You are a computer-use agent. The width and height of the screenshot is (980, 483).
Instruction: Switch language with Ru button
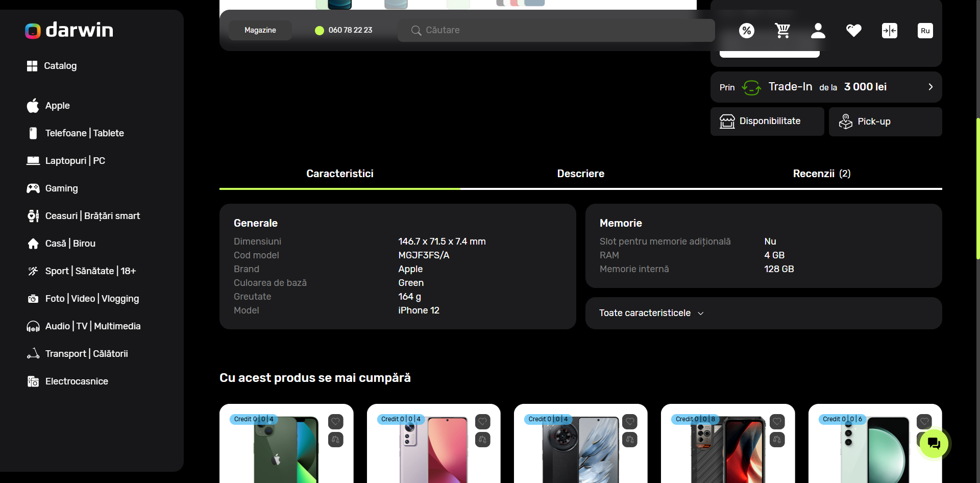[925, 31]
